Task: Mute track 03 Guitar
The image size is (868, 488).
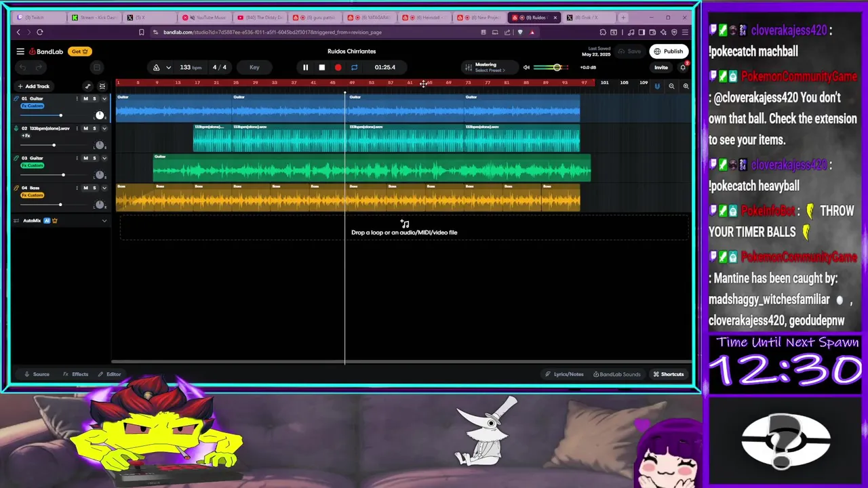Action: [x=85, y=158]
